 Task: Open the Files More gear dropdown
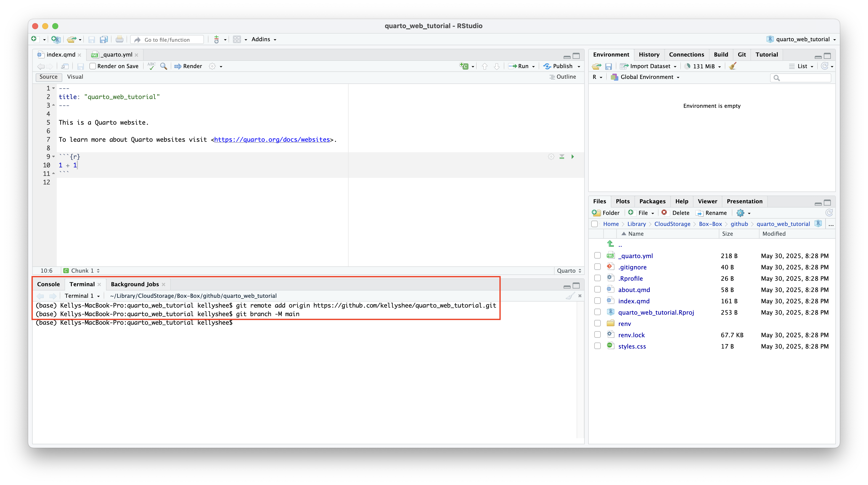point(743,213)
